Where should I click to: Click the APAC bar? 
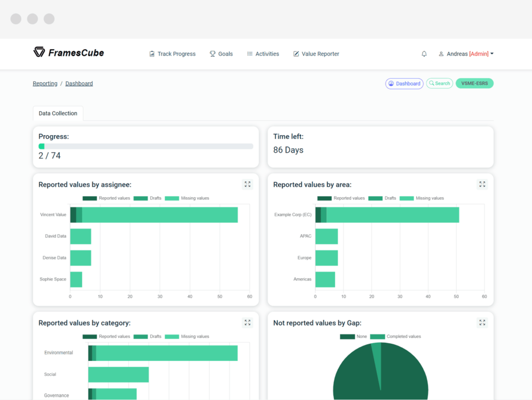(326, 236)
